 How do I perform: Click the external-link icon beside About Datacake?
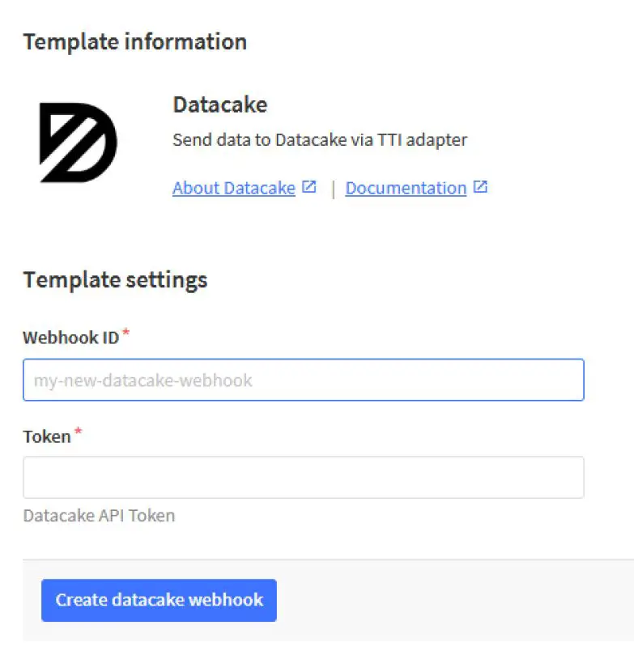coord(308,187)
